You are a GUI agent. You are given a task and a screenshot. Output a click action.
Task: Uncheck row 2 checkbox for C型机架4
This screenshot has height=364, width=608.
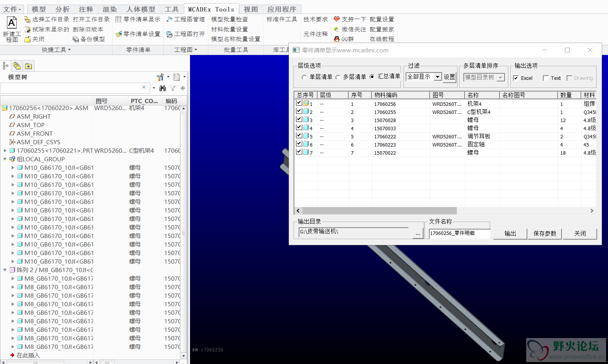click(299, 111)
